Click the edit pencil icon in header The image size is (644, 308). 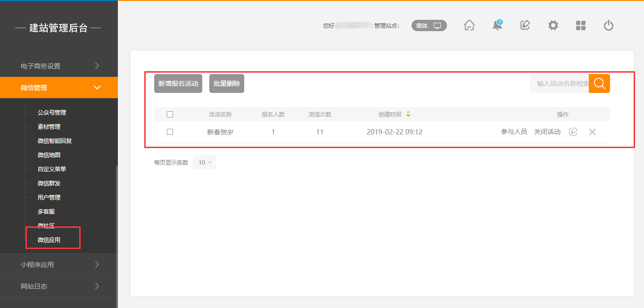pos(525,25)
